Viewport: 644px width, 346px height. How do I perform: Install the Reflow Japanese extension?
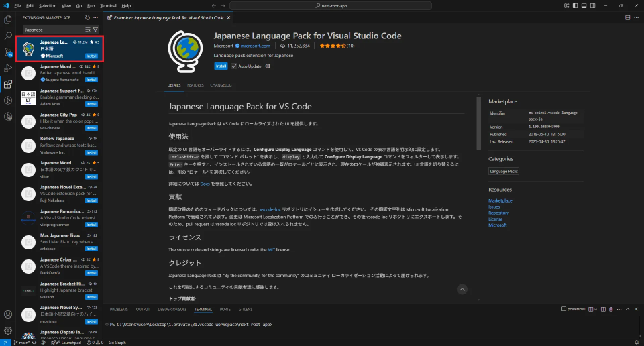point(91,153)
